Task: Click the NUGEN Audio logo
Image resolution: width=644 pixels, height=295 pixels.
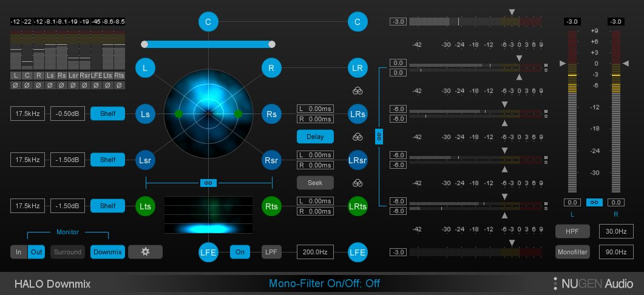Action: (593, 283)
